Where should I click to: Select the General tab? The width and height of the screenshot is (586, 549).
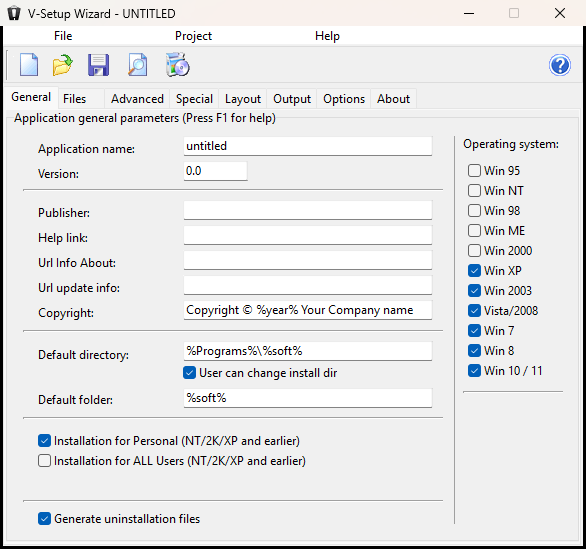tap(31, 97)
